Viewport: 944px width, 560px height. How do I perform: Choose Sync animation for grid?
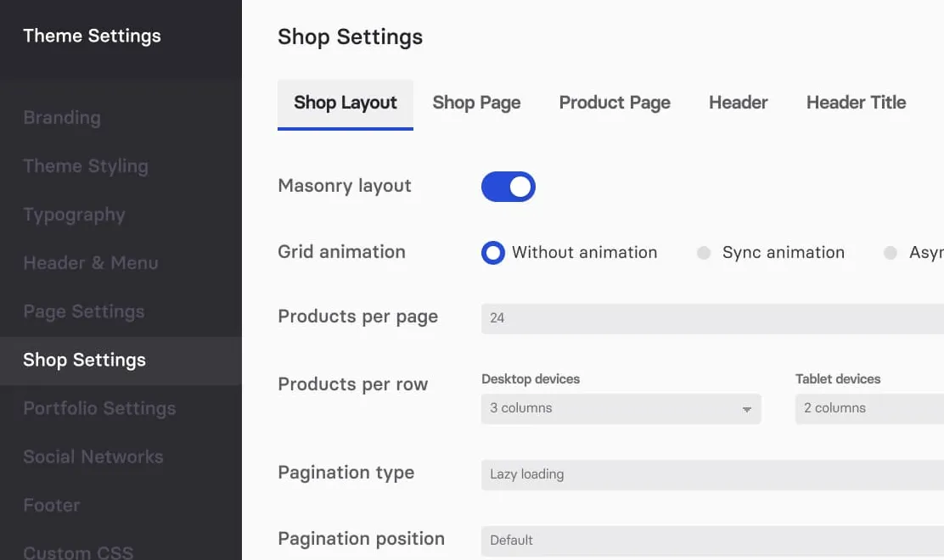click(x=703, y=253)
